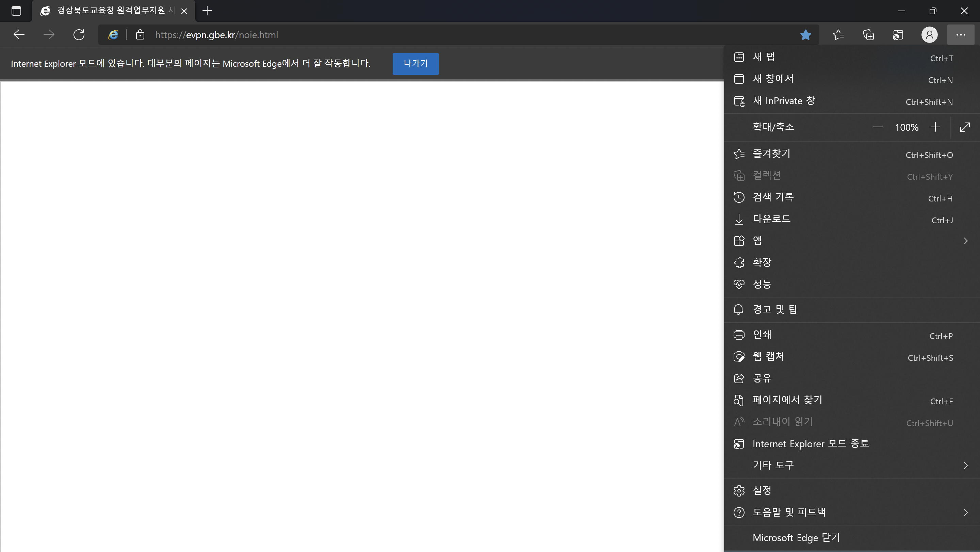View site info lock icon
Image resolution: width=980 pixels, height=552 pixels.
pyautogui.click(x=140, y=35)
